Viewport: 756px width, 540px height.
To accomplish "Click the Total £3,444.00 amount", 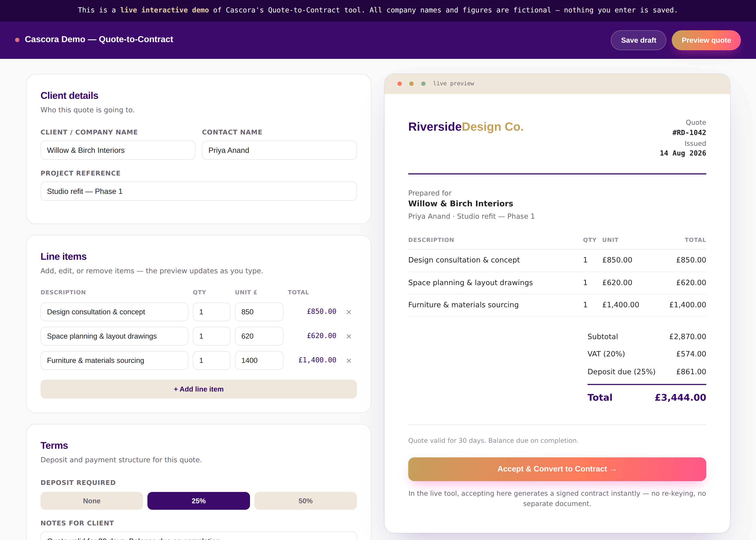I will 680,397.
